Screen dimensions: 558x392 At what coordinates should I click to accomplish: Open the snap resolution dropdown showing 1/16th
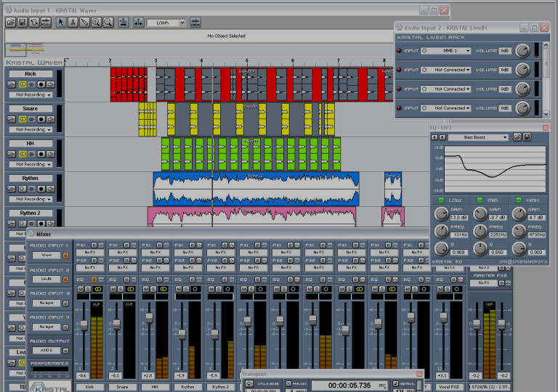click(166, 23)
